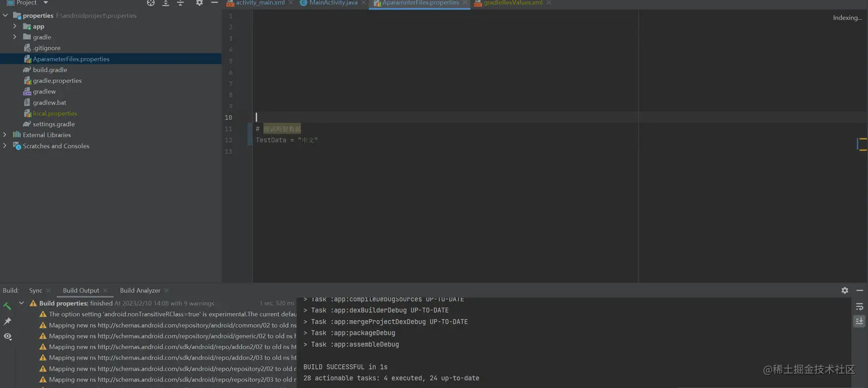Expand the app module folder

pos(15,26)
